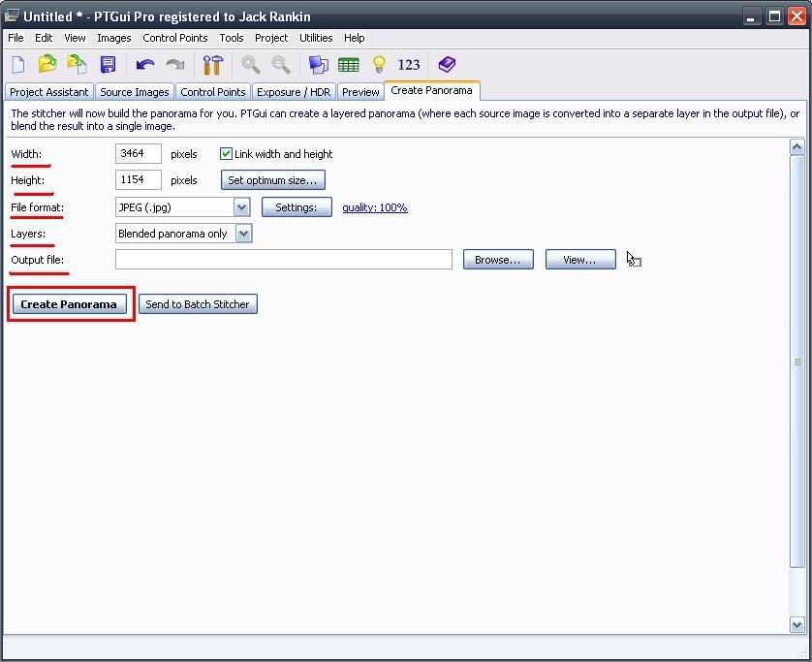Click the Width input field
Screen dimensions: 812x662
[139, 153]
